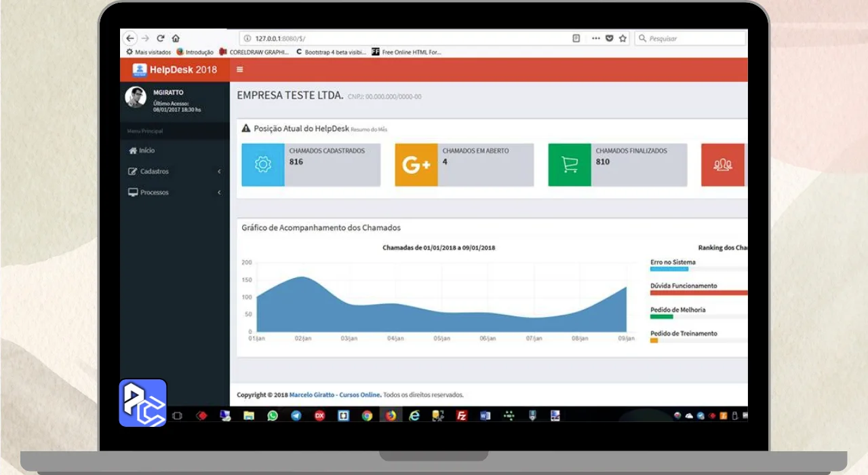Image resolution: width=868 pixels, height=475 pixels.
Task: Click the G+ icon on Chamados em Aberto
Action: point(416,165)
